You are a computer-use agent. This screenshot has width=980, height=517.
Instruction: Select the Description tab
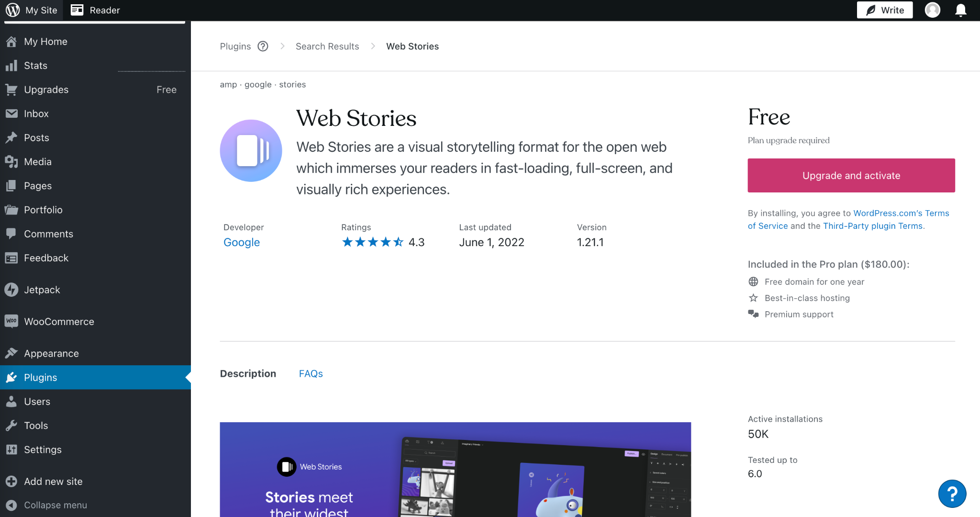248,373
